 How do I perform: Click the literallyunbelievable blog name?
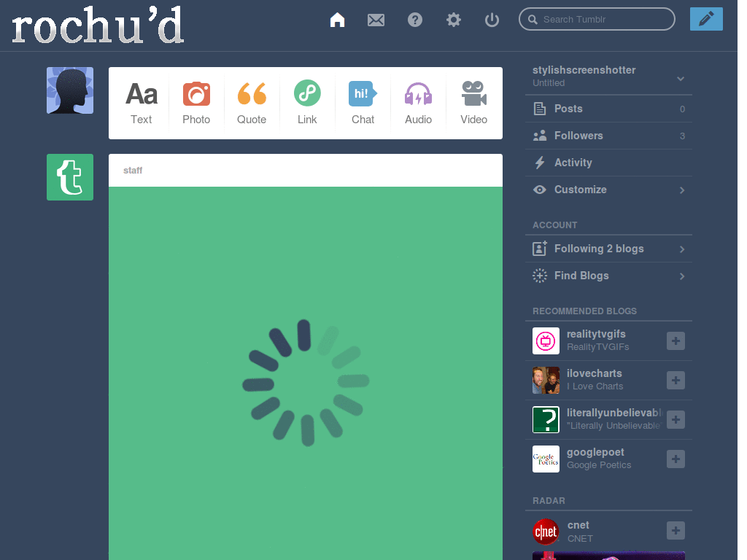click(x=614, y=413)
